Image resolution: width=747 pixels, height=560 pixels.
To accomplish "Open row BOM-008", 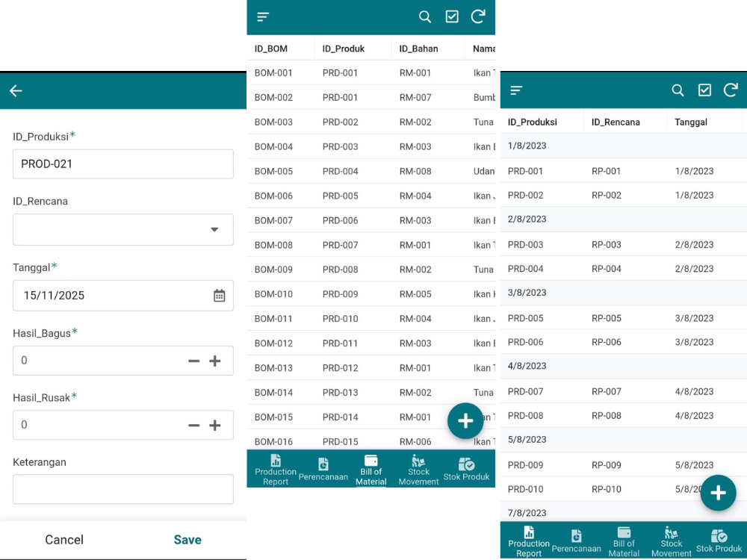I will click(x=371, y=245).
